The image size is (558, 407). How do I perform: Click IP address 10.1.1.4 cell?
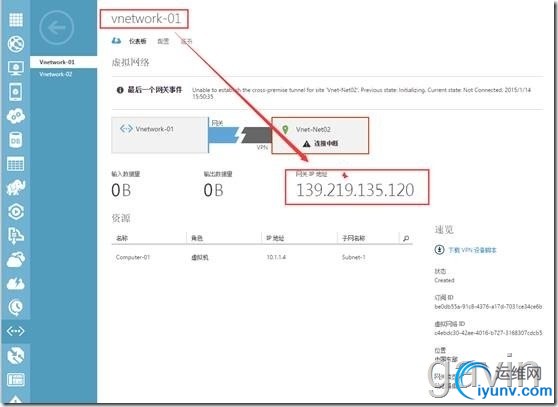[276, 257]
